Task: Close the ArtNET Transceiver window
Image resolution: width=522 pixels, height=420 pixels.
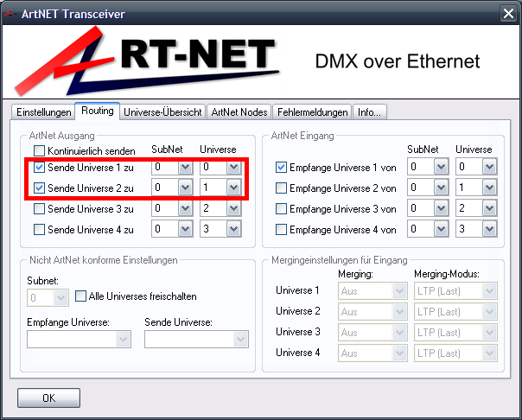Action: pos(508,14)
